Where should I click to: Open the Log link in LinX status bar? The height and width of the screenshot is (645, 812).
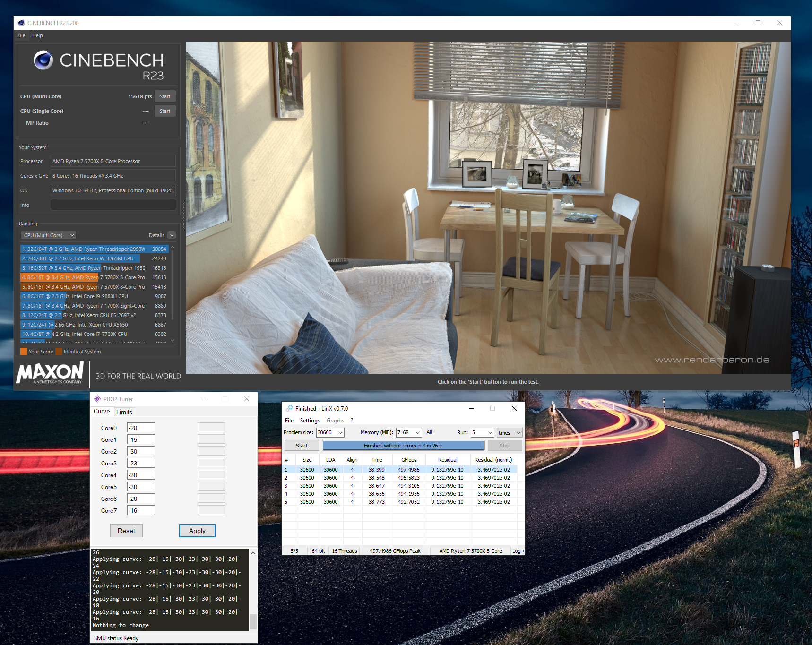[x=518, y=551]
